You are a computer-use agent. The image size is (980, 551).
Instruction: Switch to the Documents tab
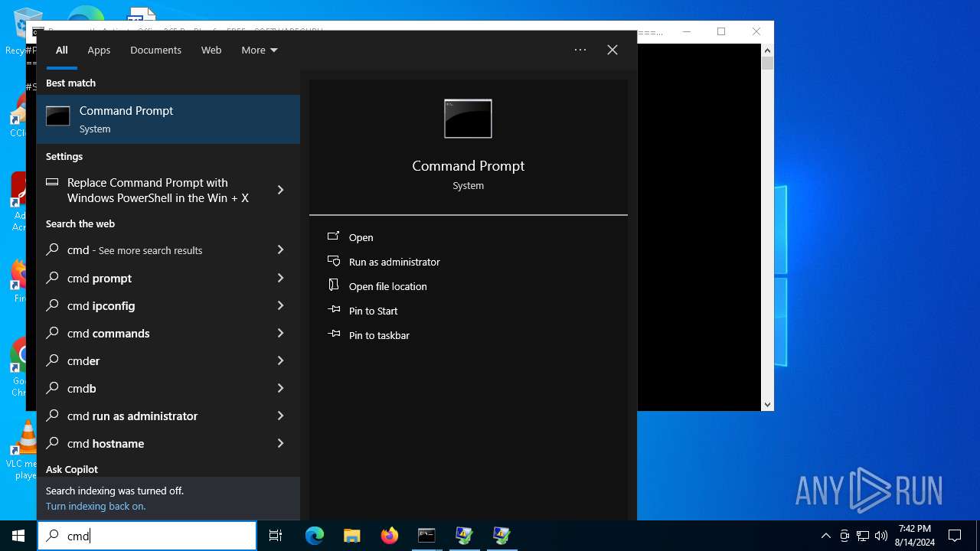click(x=155, y=50)
